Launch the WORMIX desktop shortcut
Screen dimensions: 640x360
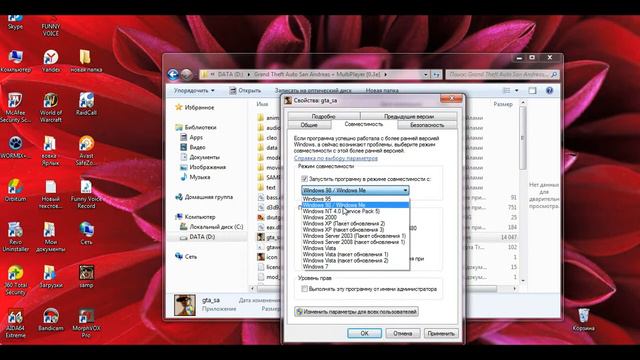[x=15, y=147]
